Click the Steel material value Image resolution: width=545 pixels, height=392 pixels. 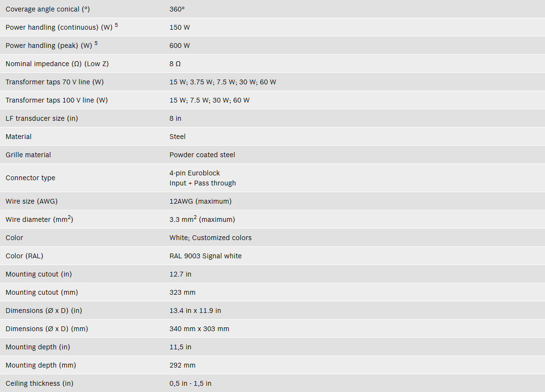click(178, 137)
